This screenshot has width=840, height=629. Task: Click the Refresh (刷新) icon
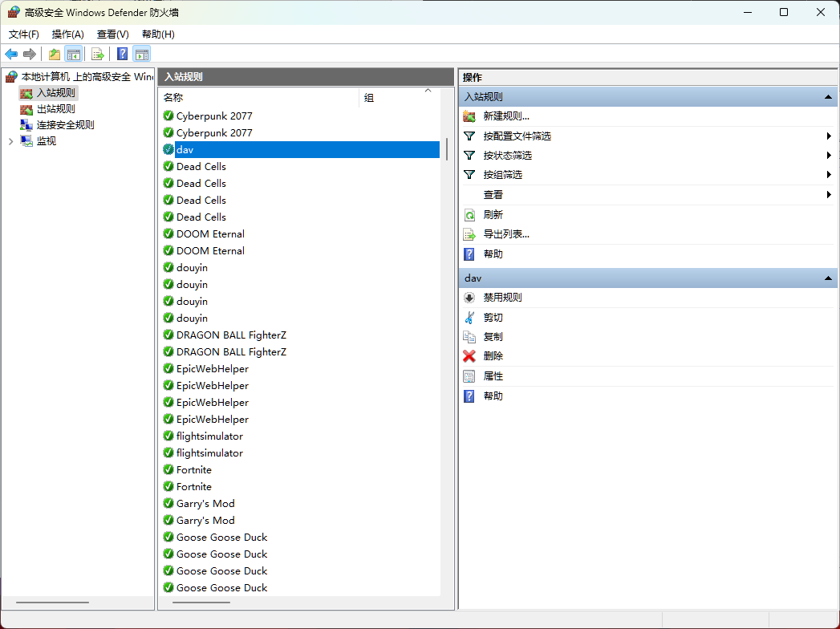(x=469, y=215)
